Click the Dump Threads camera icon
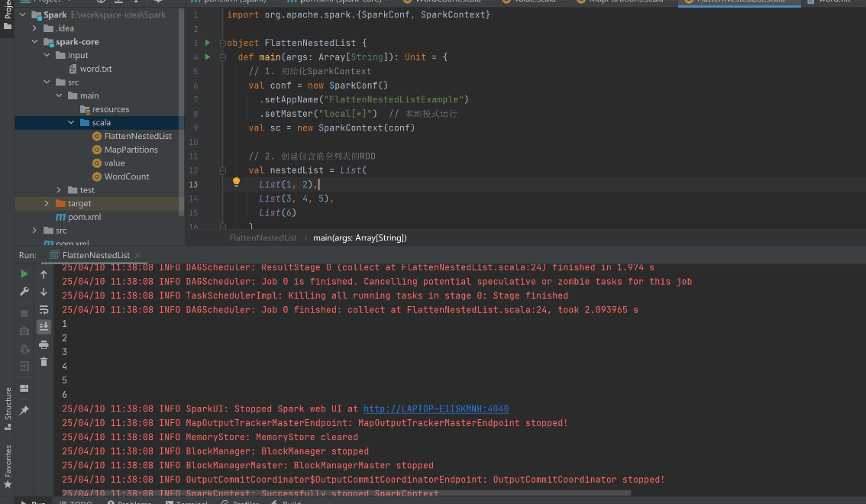 [24, 331]
